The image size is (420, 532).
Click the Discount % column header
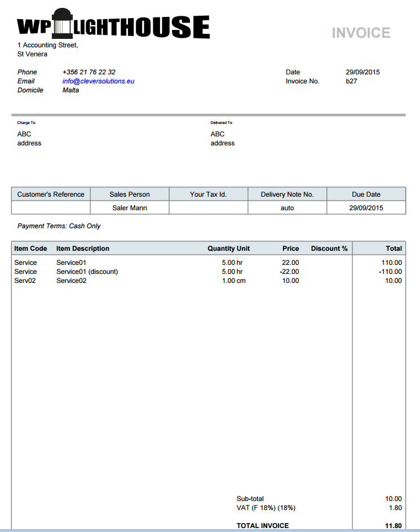point(329,249)
